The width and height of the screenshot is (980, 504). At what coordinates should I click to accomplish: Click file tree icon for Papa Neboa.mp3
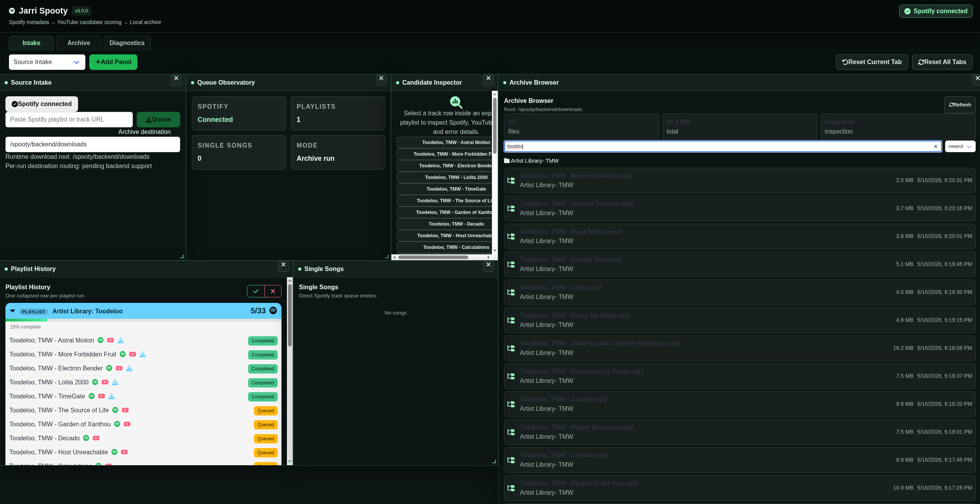[511, 236]
